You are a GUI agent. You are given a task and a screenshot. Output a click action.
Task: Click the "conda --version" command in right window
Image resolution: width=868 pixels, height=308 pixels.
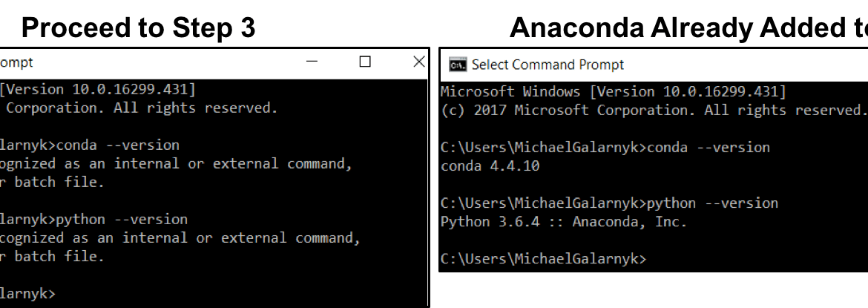point(708,148)
